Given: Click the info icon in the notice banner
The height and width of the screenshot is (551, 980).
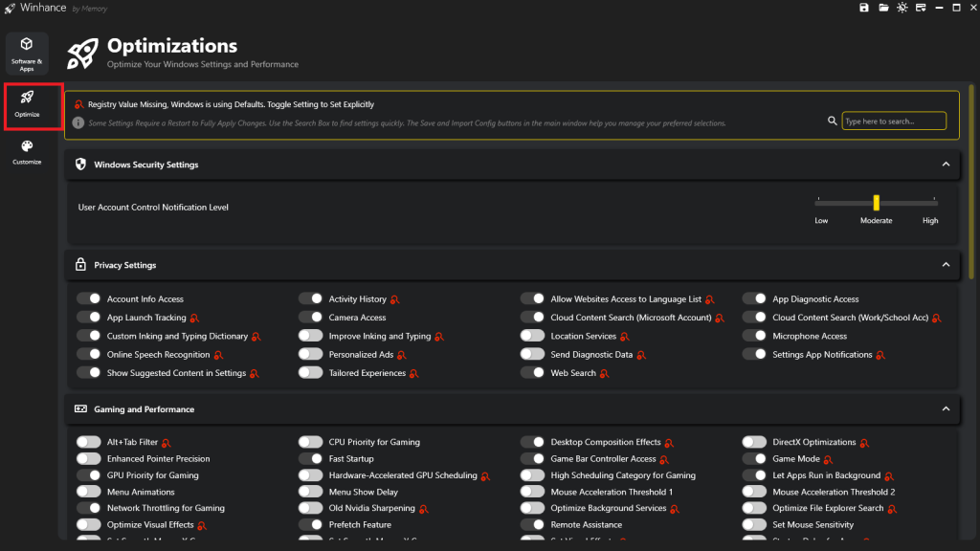Looking at the screenshot, I should pyautogui.click(x=78, y=122).
